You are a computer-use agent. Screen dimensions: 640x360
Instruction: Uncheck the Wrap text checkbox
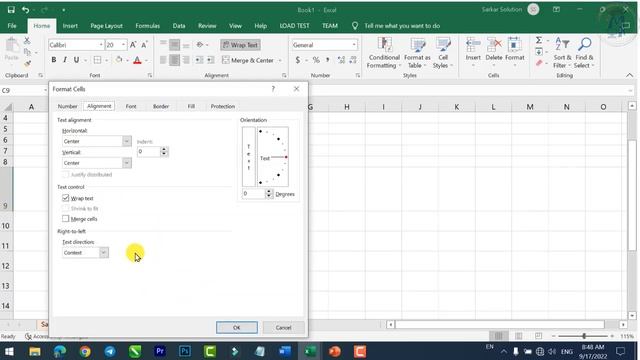(65, 198)
